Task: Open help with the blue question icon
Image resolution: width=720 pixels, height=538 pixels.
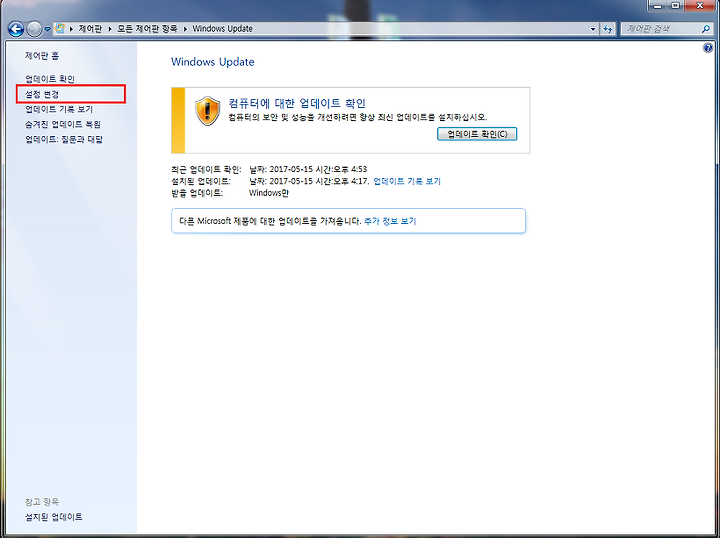Action: [x=708, y=48]
